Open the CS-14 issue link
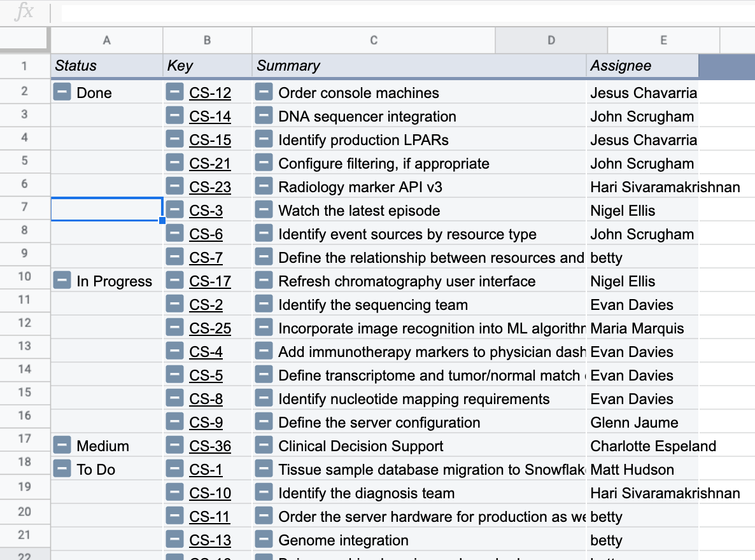Image resolution: width=755 pixels, height=560 pixels. 210,116
